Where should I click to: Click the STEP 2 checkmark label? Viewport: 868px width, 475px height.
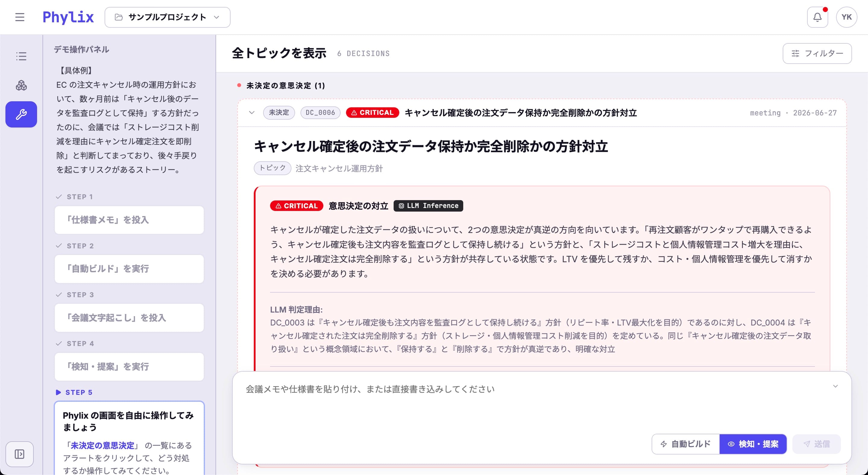pos(74,246)
